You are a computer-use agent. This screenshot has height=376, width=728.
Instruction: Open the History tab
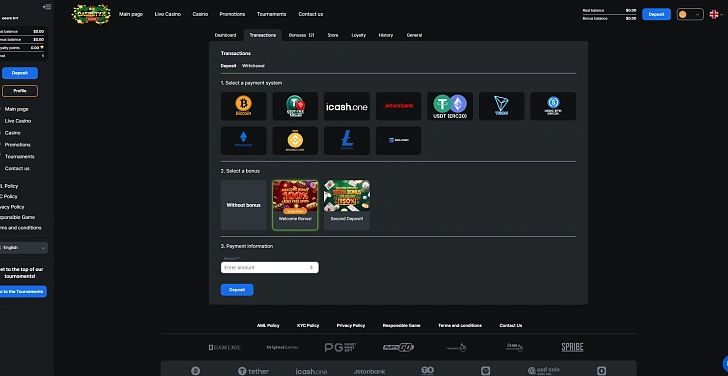[385, 35]
